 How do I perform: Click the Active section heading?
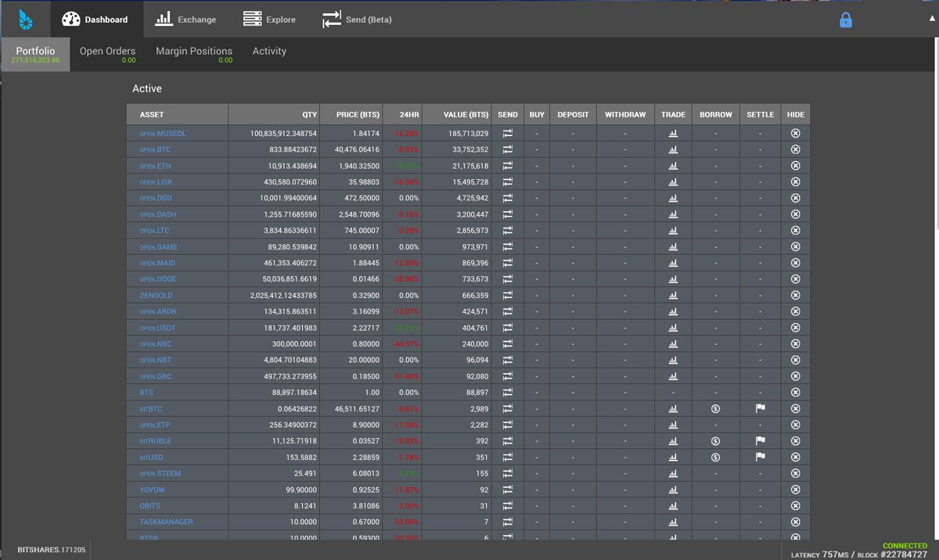click(147, 88)
